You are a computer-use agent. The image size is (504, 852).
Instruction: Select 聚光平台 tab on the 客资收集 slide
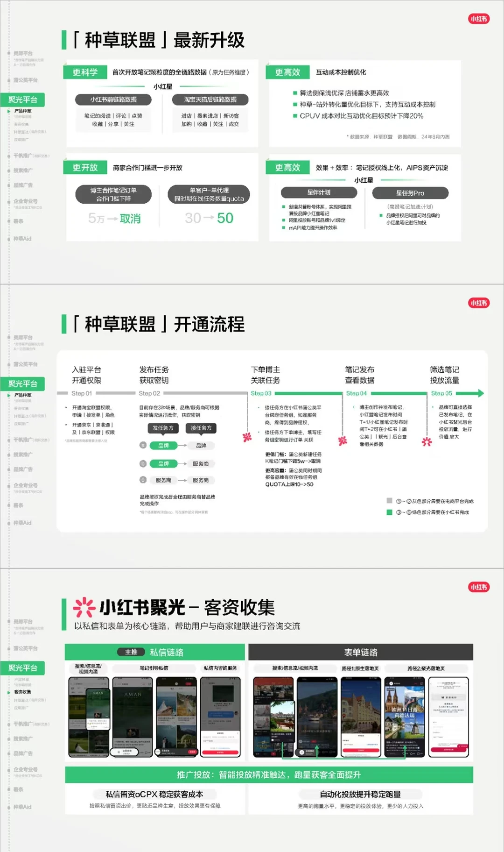(x=23, y=668)
